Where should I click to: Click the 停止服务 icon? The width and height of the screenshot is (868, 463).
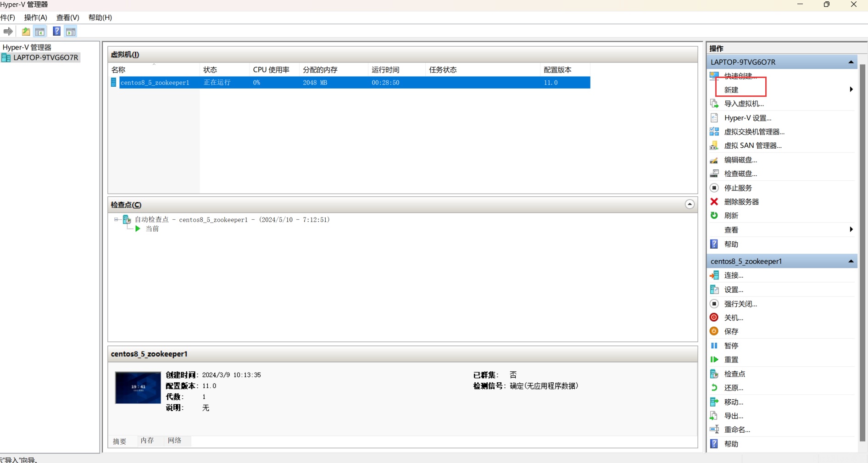point(714,188)
